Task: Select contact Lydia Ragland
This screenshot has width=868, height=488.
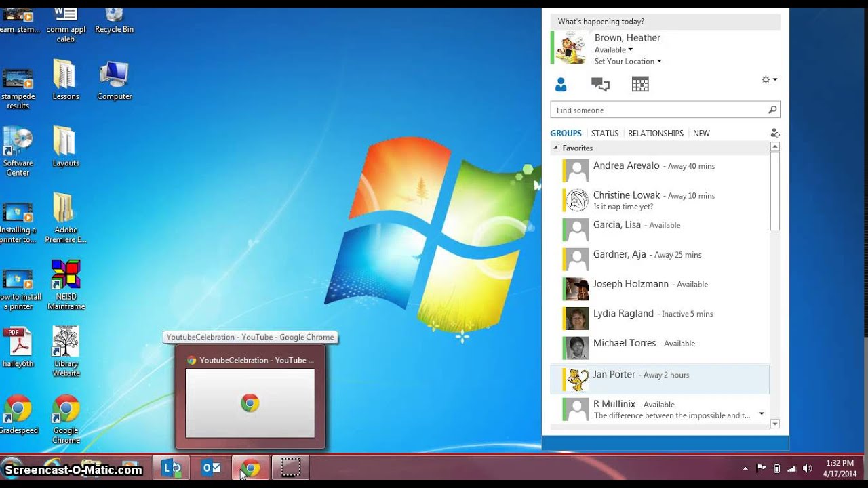Action: pyautogui.click(x=660, y=319)
